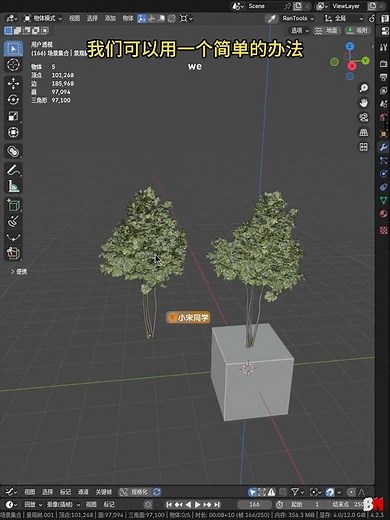The image size is (390, 520).
Task: Select the Rotate tool
Action: (13, 100)
